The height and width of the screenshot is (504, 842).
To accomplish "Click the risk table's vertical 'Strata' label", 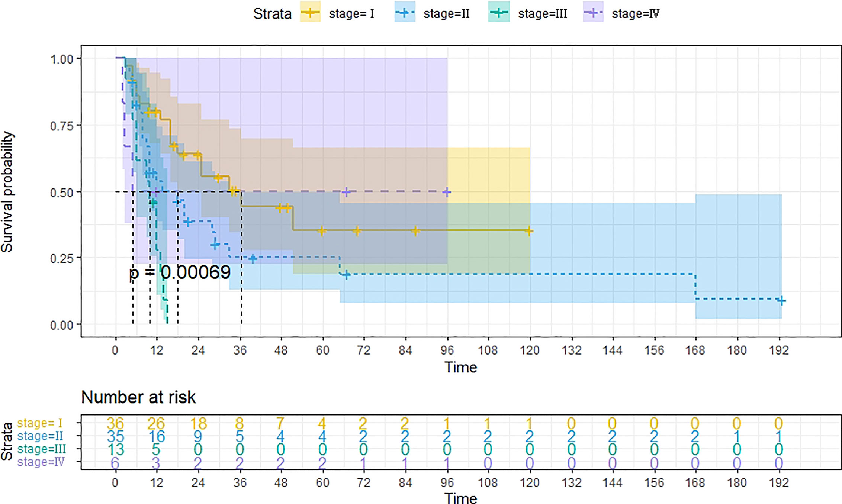I will tap(7, 442).
